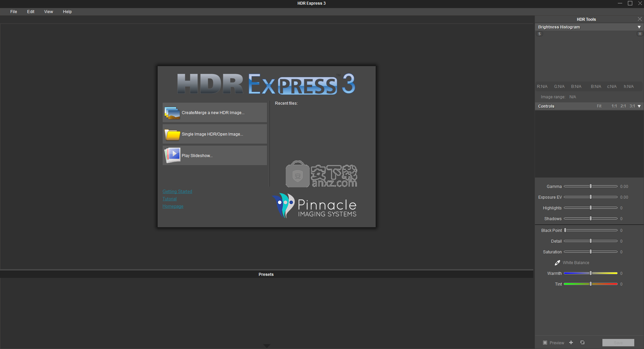Open the Homepage link
Viewport: 644px width, 349px height.
173,206
